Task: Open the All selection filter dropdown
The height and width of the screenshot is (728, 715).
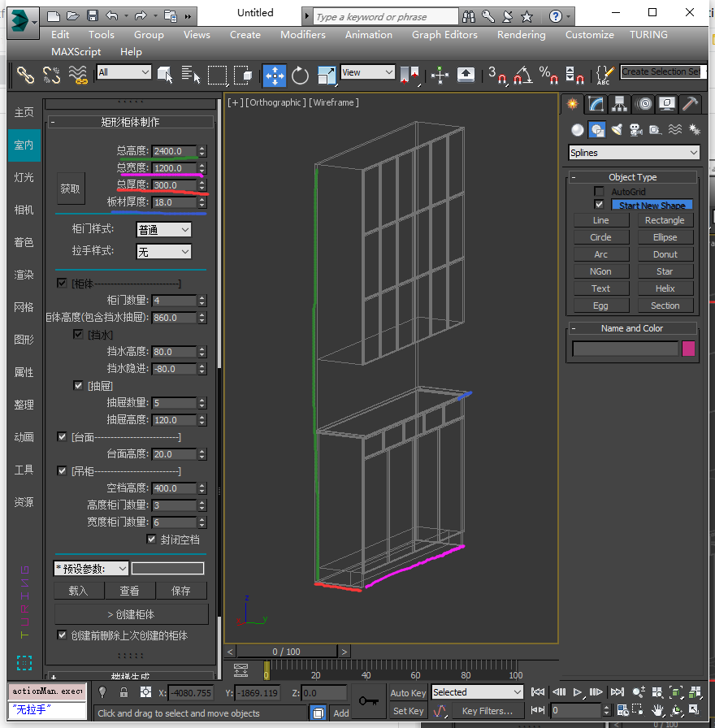Action: point(124,72)
